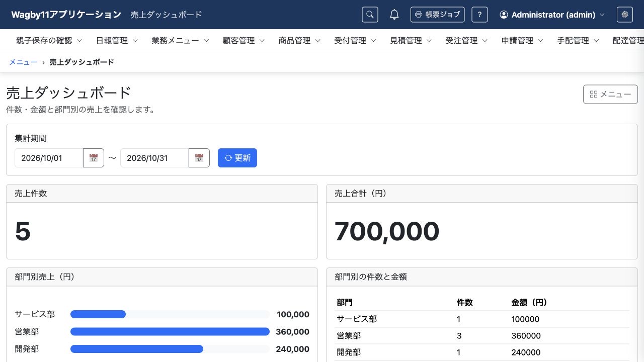Click the 部門別の件数と金額 panel title
This screenshot has height=362, width=644.
pyautogui.click(x=371, y=277)
